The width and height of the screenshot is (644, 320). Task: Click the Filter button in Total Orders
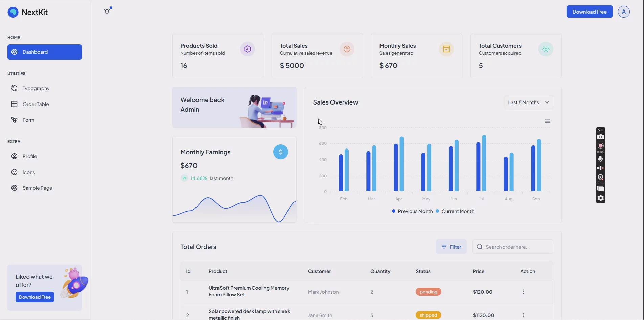(451, 247)
